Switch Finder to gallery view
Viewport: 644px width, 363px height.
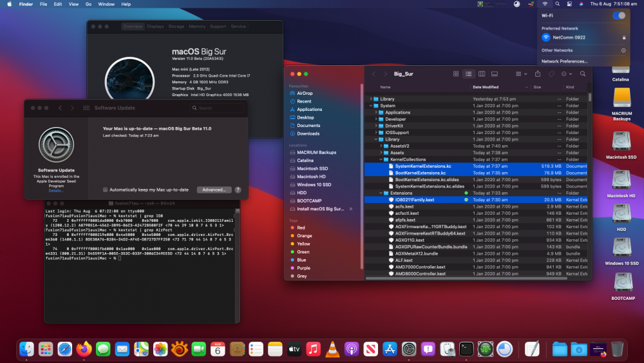click(x=495, y=74)
